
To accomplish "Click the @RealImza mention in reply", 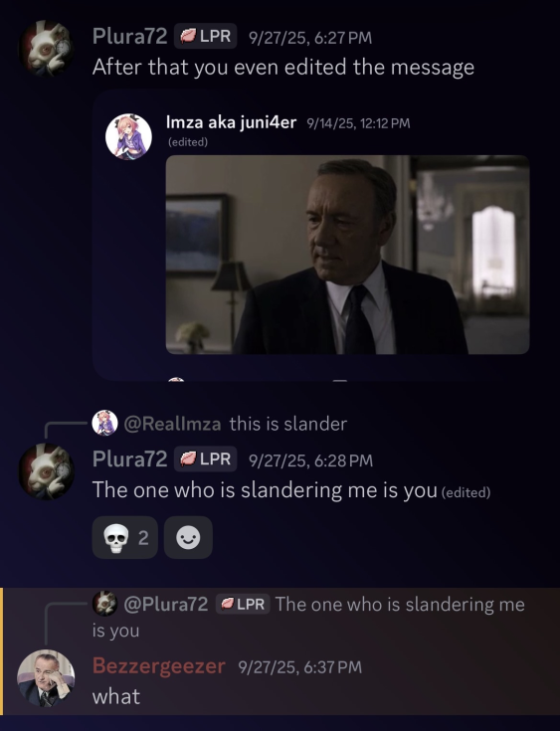I will point(172,424).
